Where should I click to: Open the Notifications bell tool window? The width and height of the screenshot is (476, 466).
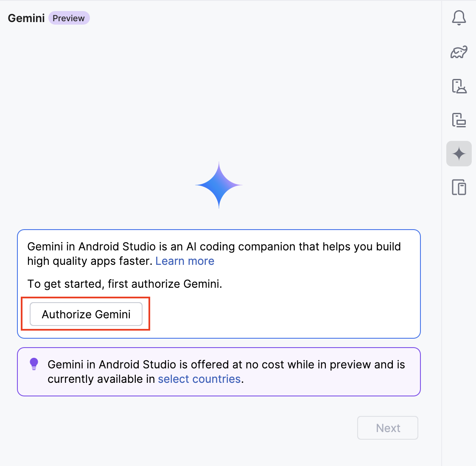click(459, 18)
